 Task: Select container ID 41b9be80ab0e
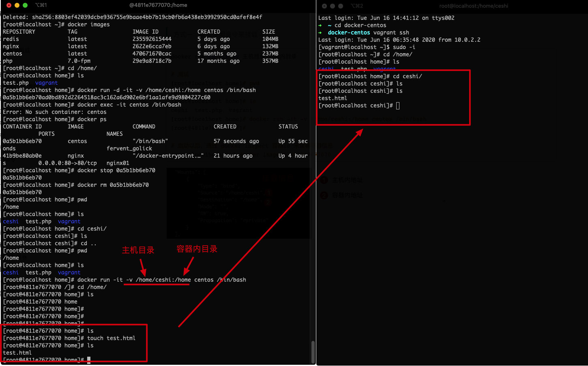pyautogui.click(x=22, y=156)
